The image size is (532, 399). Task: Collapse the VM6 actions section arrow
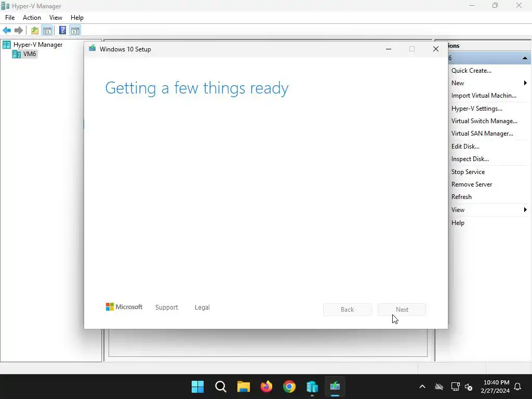(x=525, y=58)
